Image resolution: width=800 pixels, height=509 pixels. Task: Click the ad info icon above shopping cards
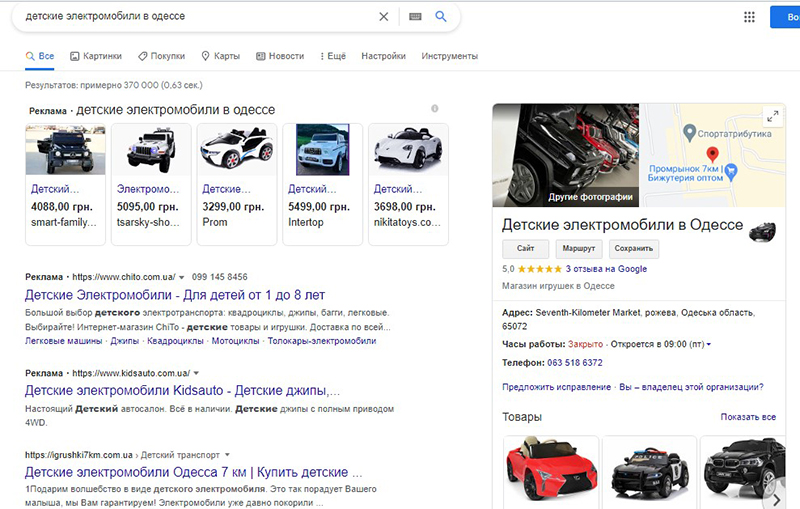point(435,108)
